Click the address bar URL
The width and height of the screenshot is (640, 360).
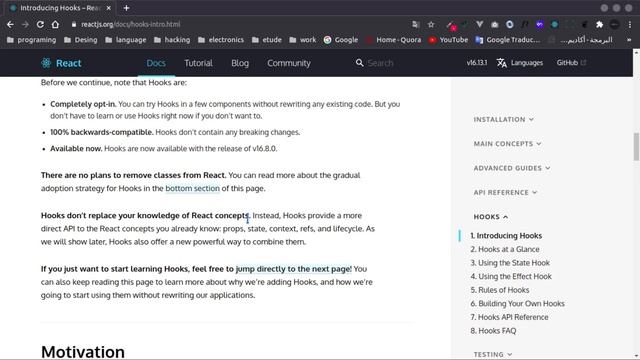click(131, 24)
